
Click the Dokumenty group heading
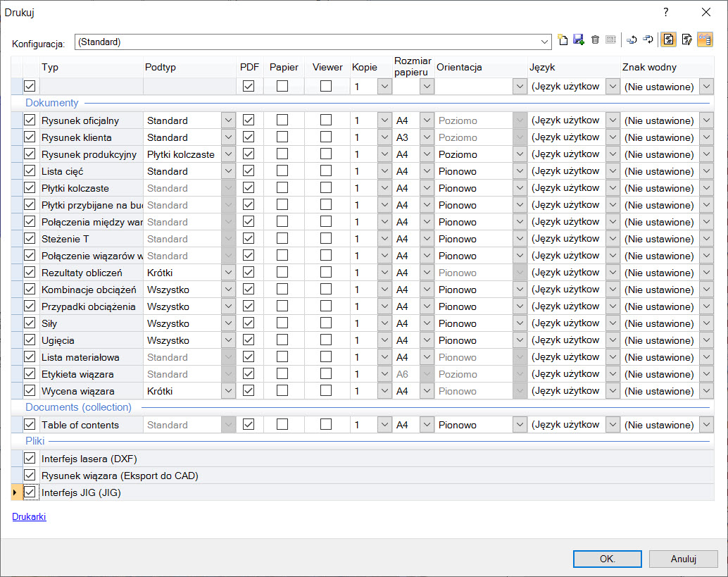52,103
